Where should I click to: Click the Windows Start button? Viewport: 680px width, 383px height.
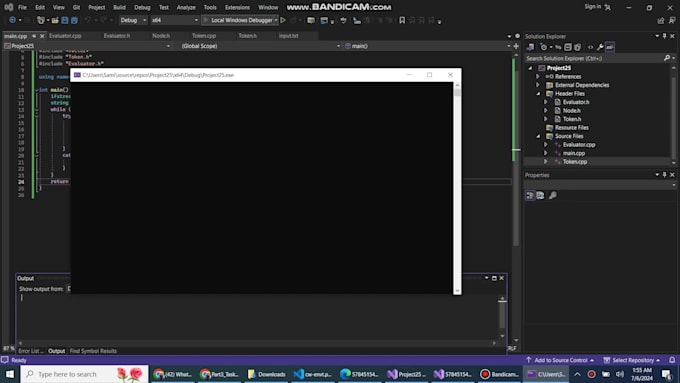(x=10, y=374)
